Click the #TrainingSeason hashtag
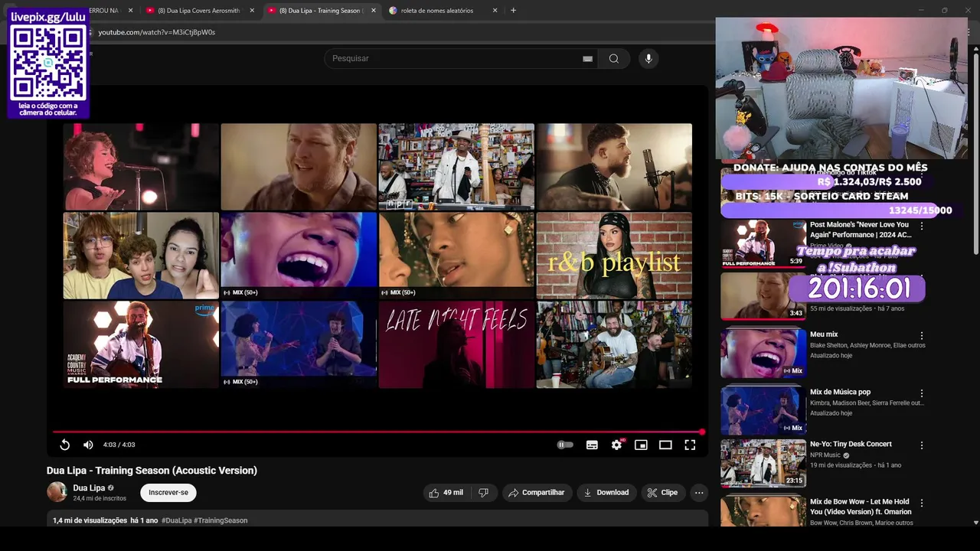 tap(220, 520)
